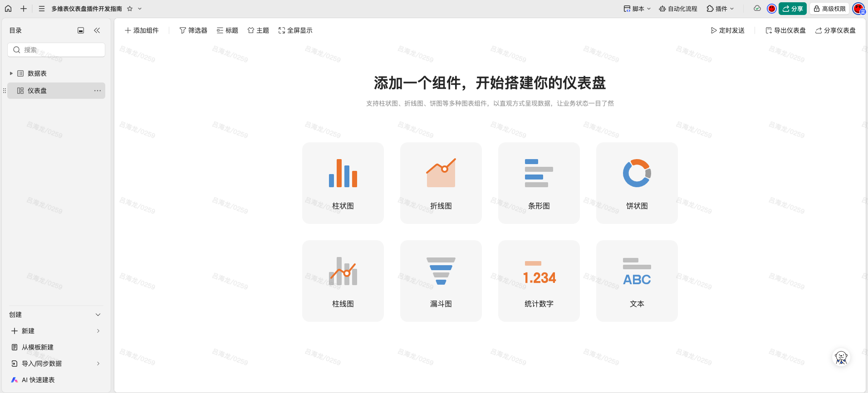Image resolution: width=868 pixels, height=393 pixels.
Task: Add a 柱状图 bar chart component
Action: 343,183
